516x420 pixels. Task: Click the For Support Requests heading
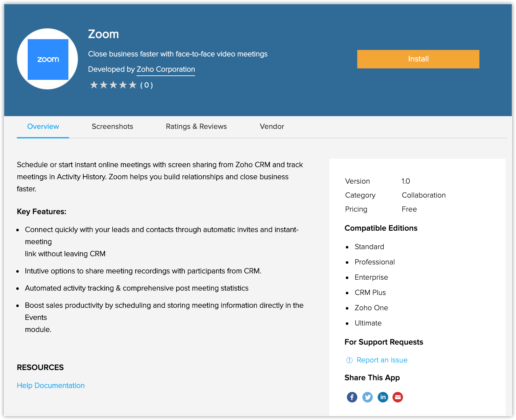384,342
